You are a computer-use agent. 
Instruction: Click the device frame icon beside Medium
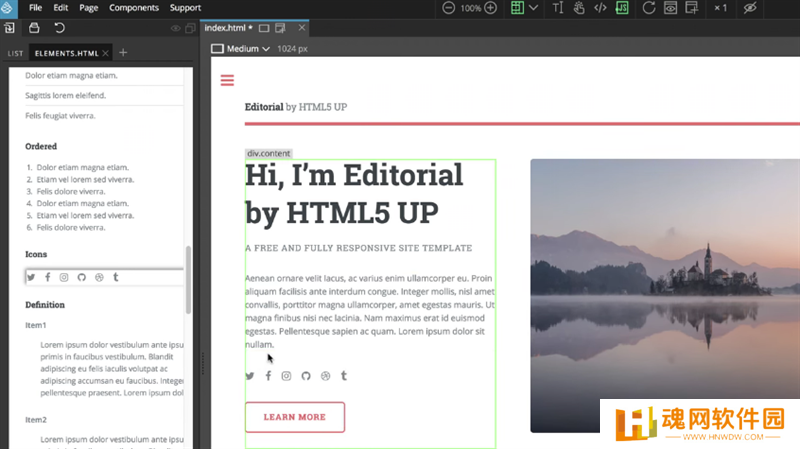point(217,48)
